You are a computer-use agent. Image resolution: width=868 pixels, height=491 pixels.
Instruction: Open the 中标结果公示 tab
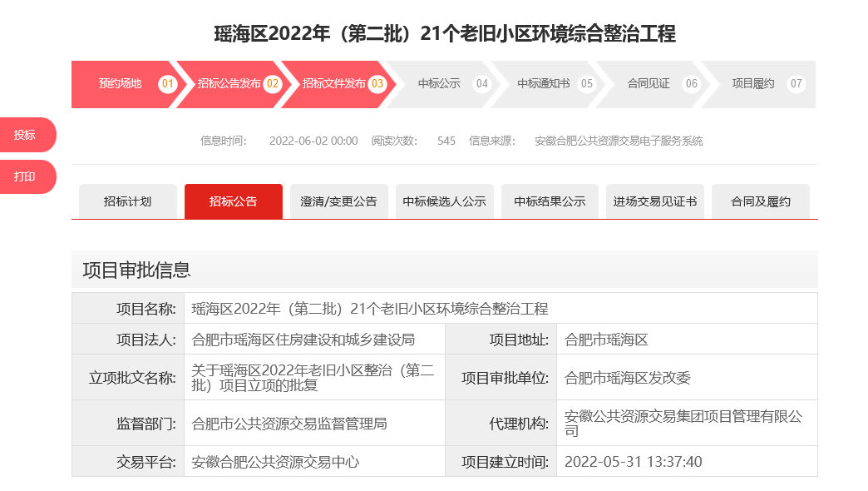[x=550, y=201]
